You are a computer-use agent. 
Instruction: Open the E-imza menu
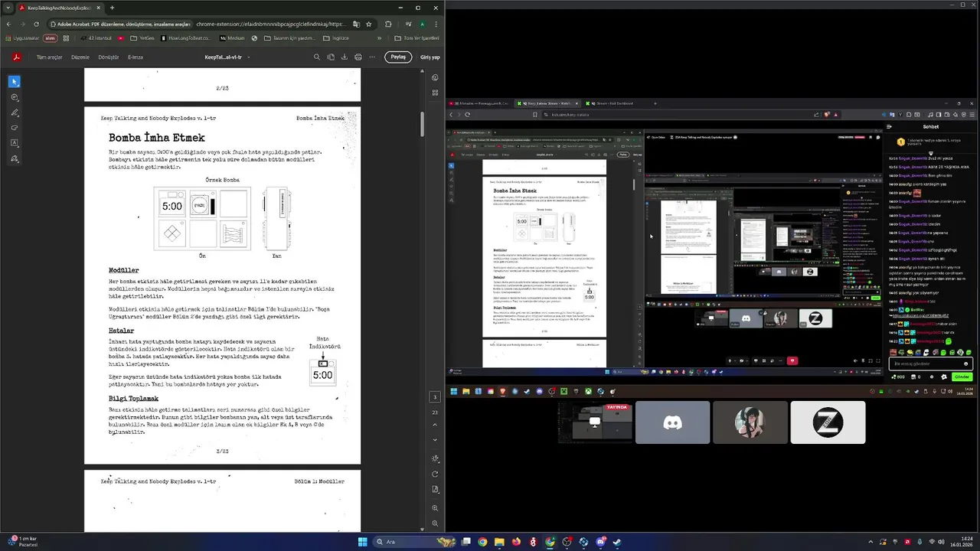(136, 57)
